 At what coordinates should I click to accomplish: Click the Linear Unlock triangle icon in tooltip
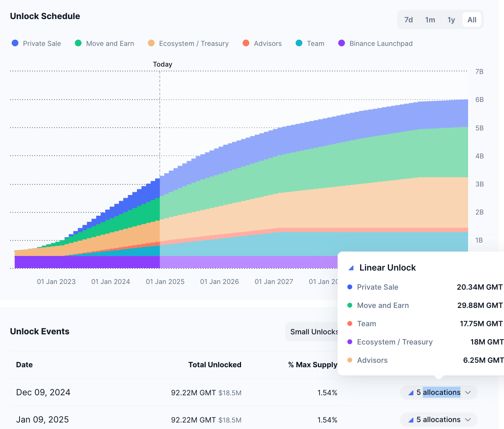coord(351,268)
